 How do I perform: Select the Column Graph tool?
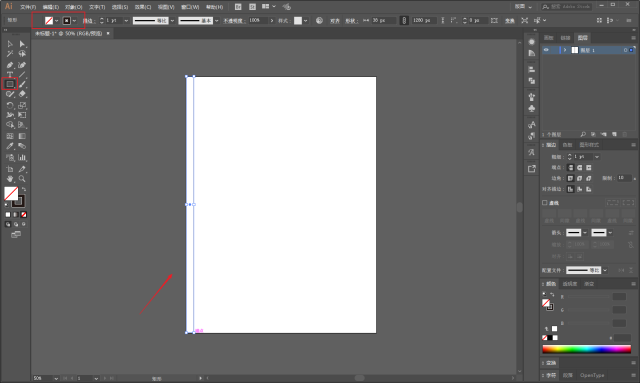pos(22,158)
